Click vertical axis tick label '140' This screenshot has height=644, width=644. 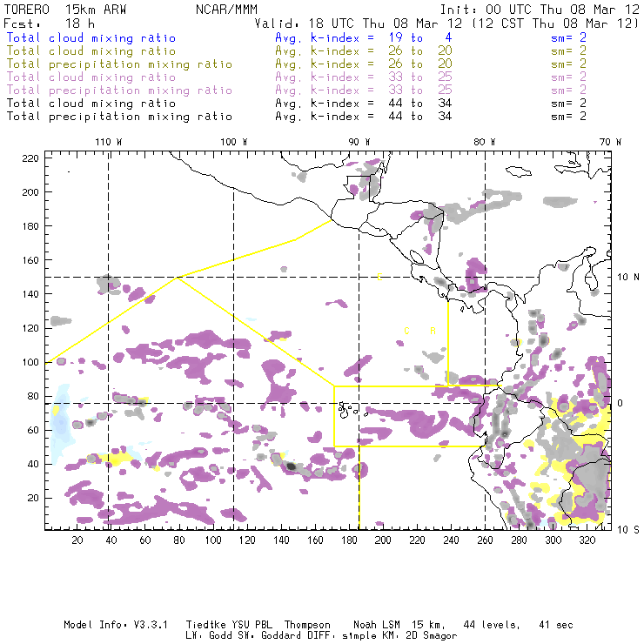pos(30,294)
